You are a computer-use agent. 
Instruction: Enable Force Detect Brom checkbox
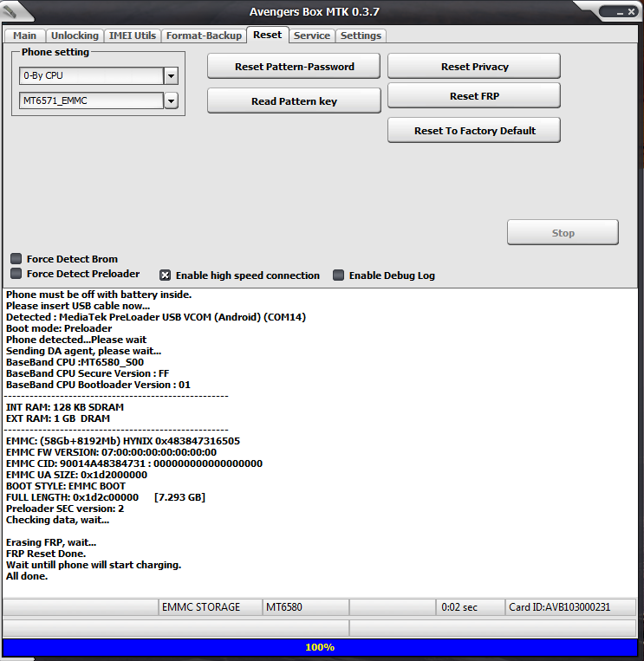click(16, 258)
